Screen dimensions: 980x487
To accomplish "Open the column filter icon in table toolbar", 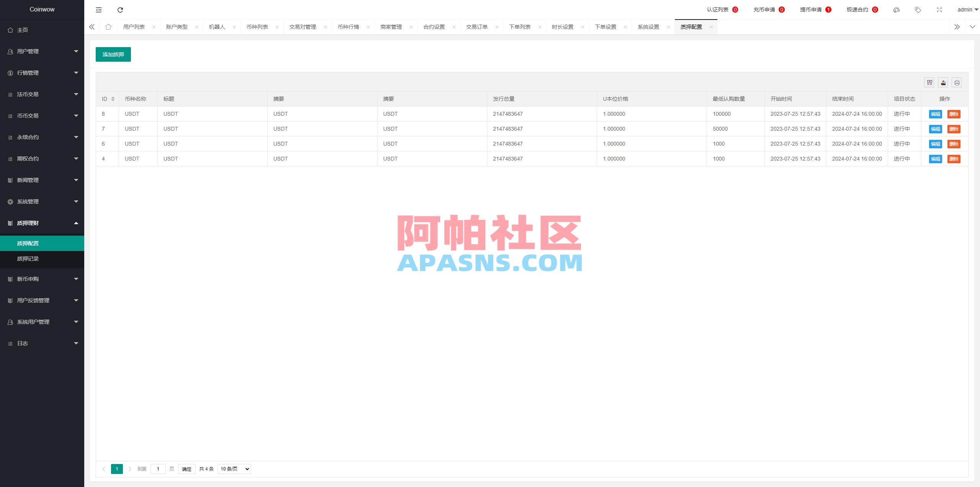I will tap(929, 82).
